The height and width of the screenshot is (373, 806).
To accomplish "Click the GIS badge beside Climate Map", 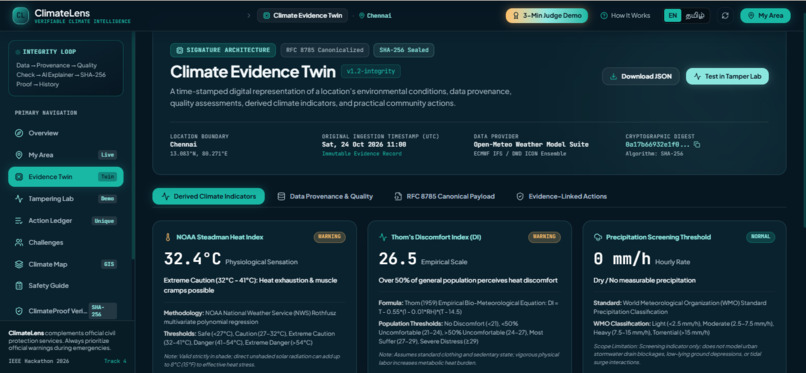I will (109, 264).
